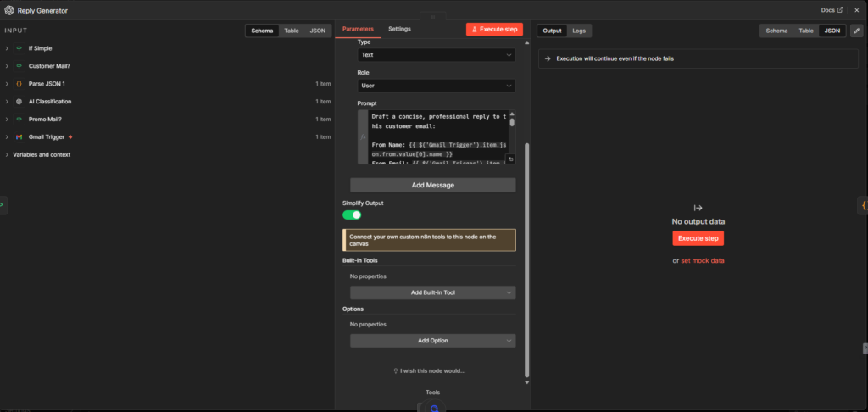Switch to the Logs tab
The image size is (868, 412).
[579, 31]
